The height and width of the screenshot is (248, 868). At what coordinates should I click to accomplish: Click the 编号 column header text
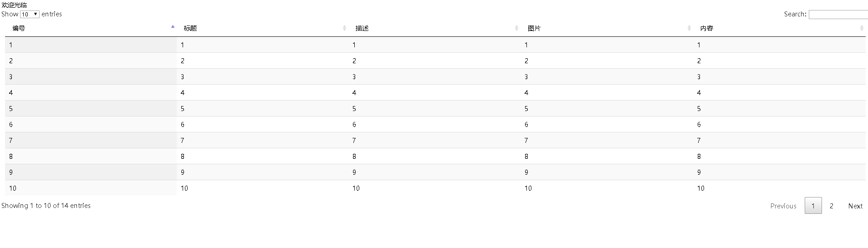[x=19, y=28]
